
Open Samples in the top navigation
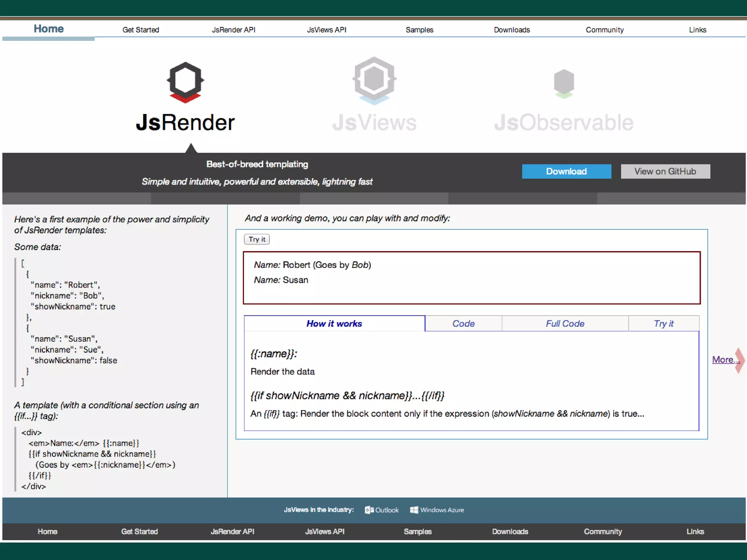pyautogui.click(x=419, y=30)
